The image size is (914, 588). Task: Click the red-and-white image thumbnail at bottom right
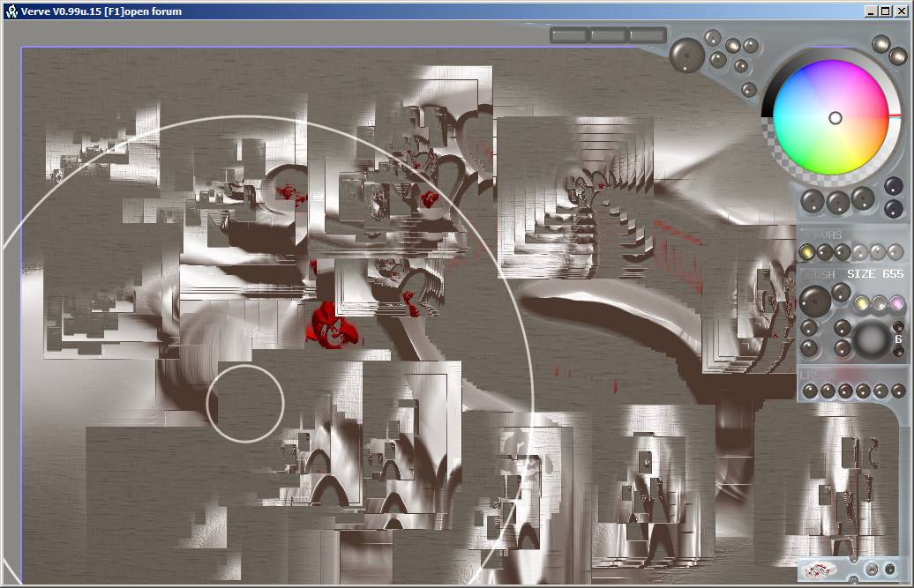[x=819, y=570]
